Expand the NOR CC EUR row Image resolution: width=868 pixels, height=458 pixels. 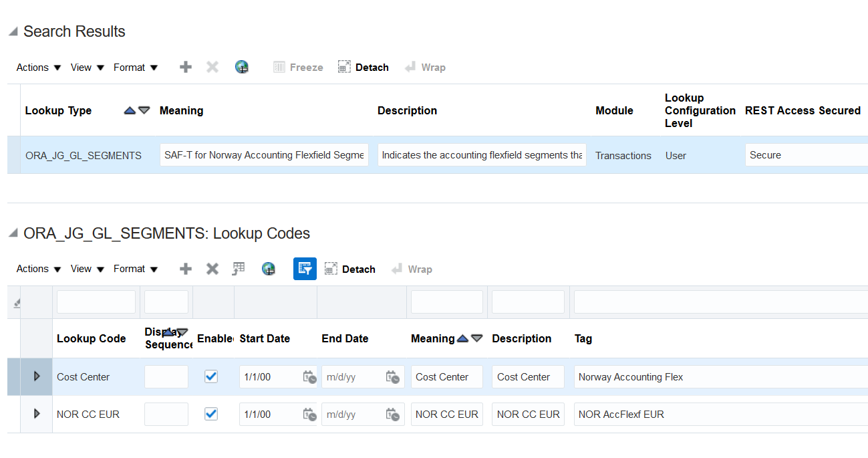point(37,415)
